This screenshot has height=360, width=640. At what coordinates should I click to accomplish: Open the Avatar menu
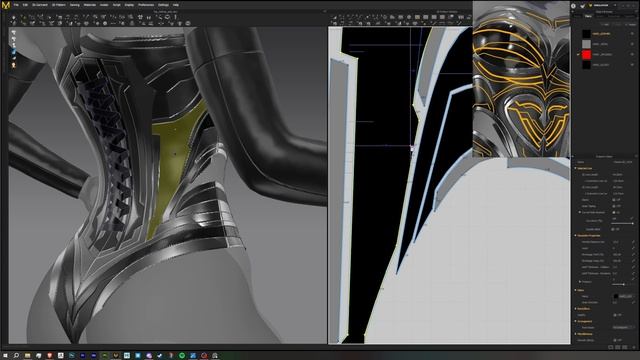[104, 5]
